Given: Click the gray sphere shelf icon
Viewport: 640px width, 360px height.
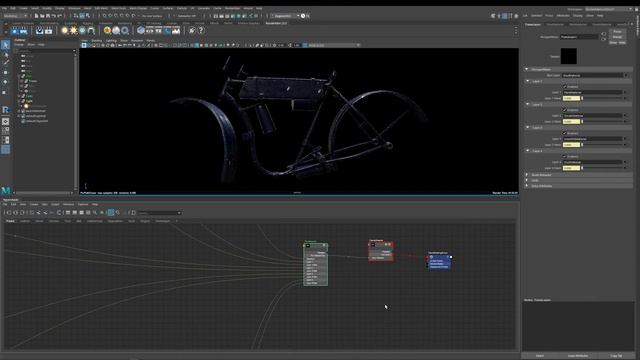Looking at the screenshot, I should click(116, 31).
